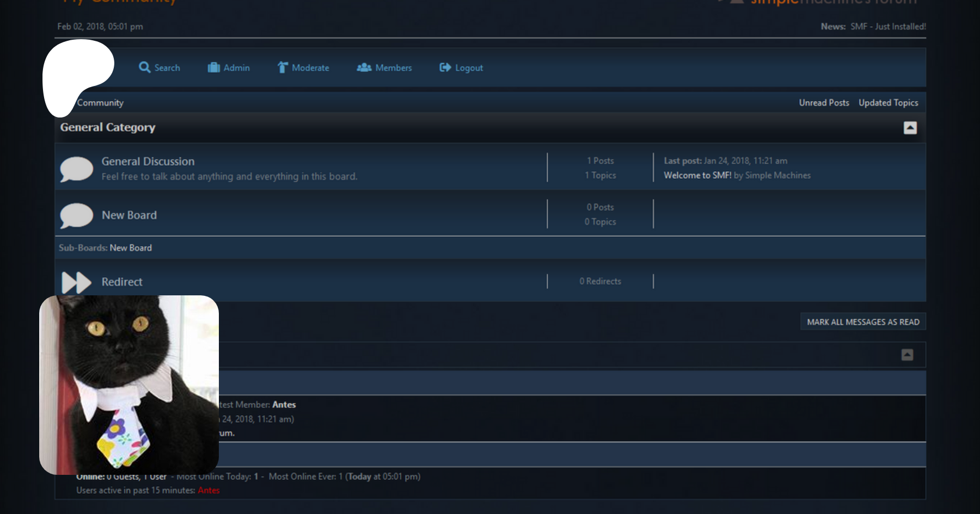
Task: Collapse the General Category section
Action: 910,128
